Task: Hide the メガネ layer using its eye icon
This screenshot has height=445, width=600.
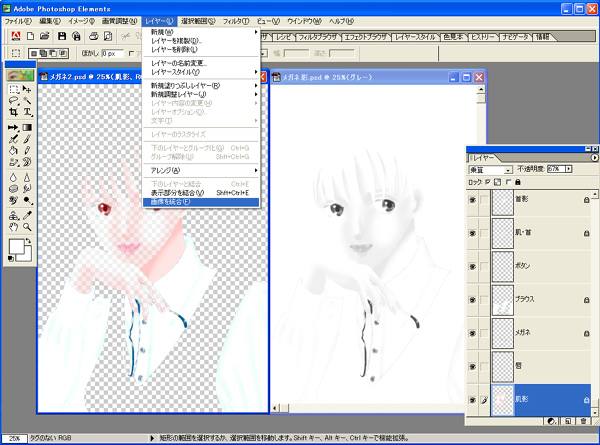Action: tap(473, 333)
